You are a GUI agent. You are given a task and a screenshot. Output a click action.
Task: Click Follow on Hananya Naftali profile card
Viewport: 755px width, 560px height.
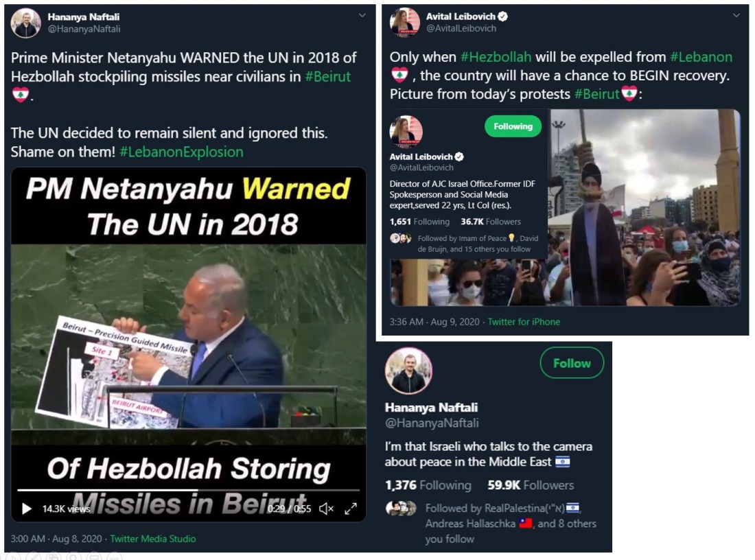(x=572, y=363)
